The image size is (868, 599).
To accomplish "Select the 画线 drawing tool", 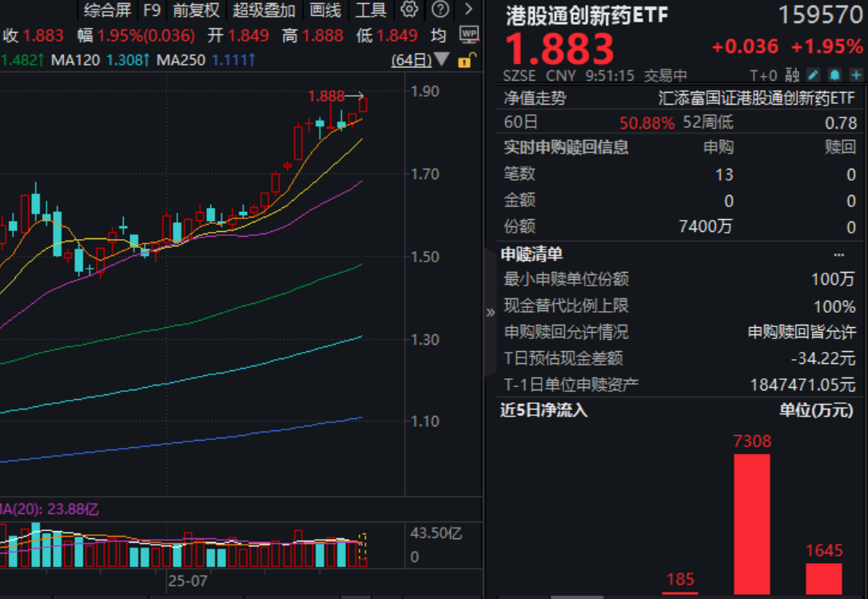I will (x=325, y=10).
